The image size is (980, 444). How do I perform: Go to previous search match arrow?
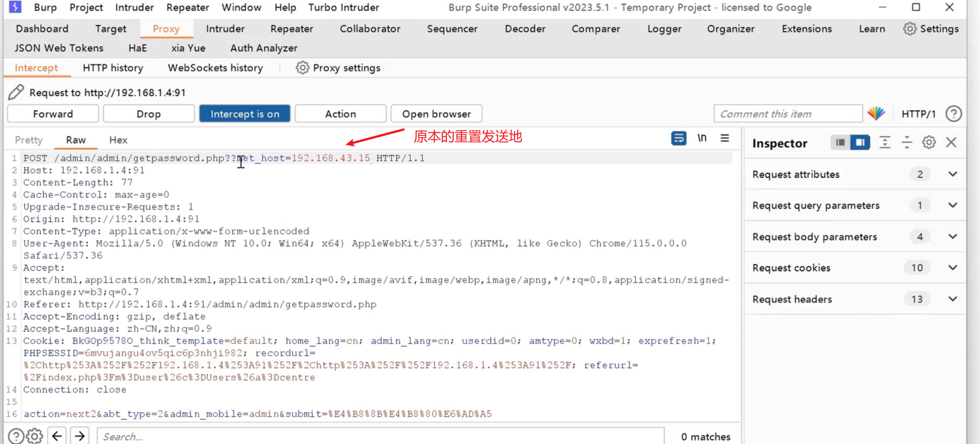click(x=57, y=436)
